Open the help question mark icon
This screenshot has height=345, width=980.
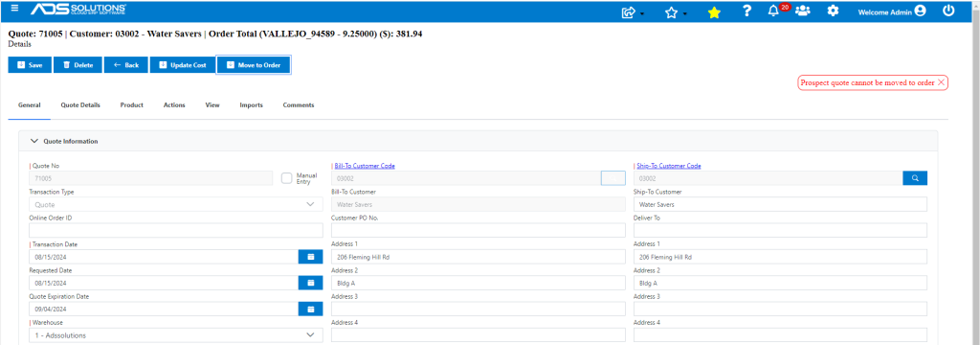746,11
